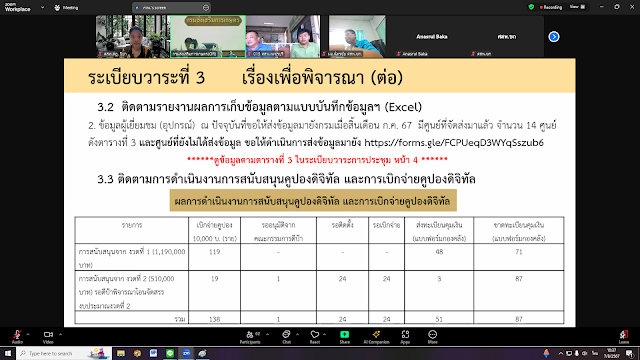Viewport: 640px width, 360px height.
Task: Open the Participants panel
Action: (x=250, y=337)
